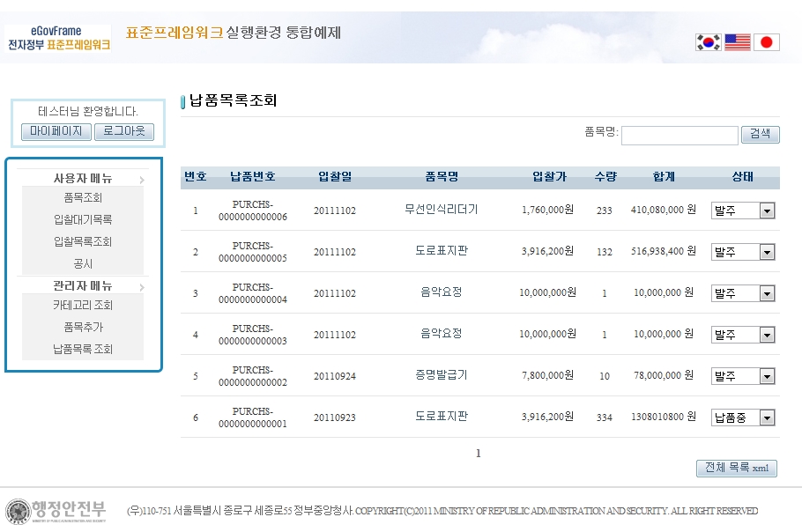Open 품목조회 in the user menu
The image size is (802, 532).
point(83,198)
